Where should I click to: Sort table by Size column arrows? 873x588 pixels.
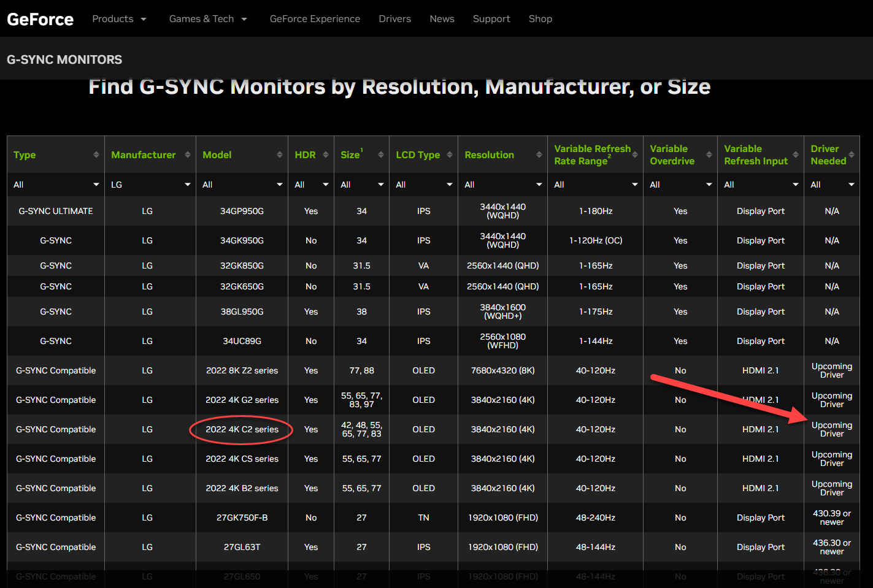pos(381,155)
